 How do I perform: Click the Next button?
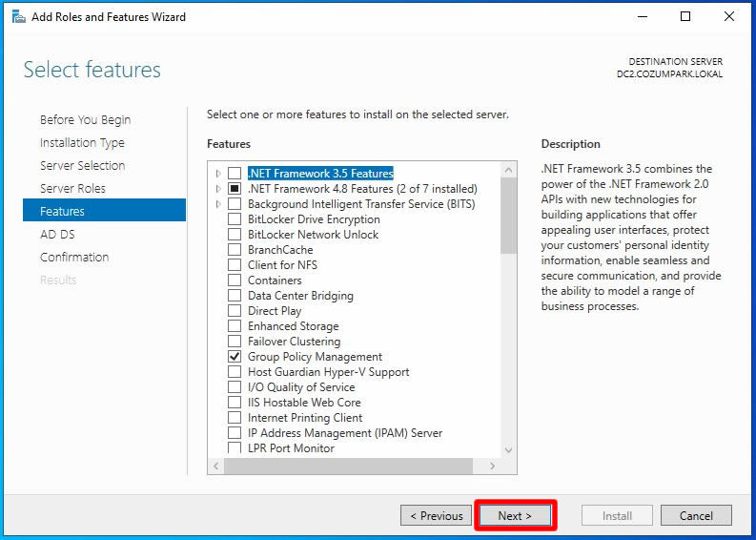coord(515,515)
